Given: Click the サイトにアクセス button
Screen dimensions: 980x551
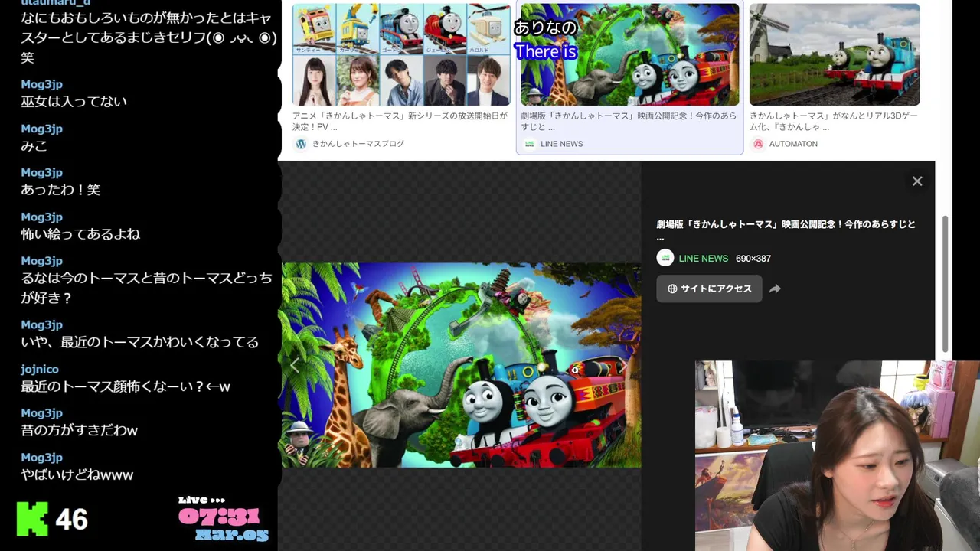Looking at the screenshot, I should coord(709,289).
